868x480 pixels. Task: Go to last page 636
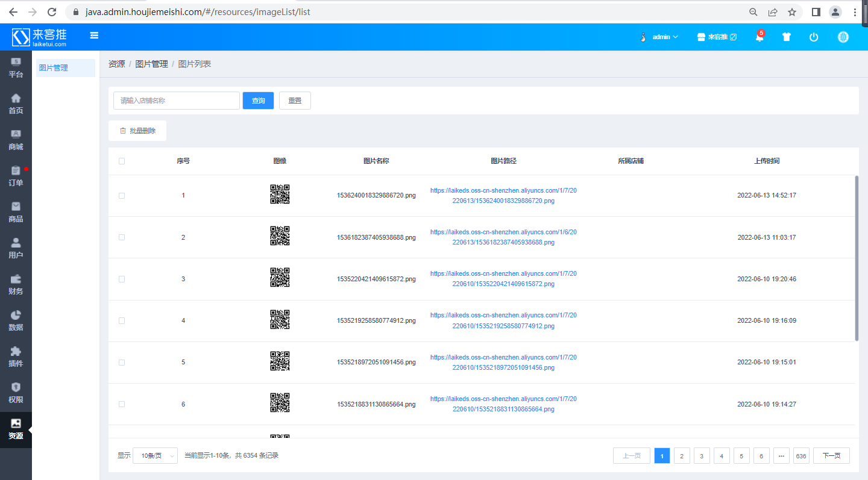(x=801, y=456)
